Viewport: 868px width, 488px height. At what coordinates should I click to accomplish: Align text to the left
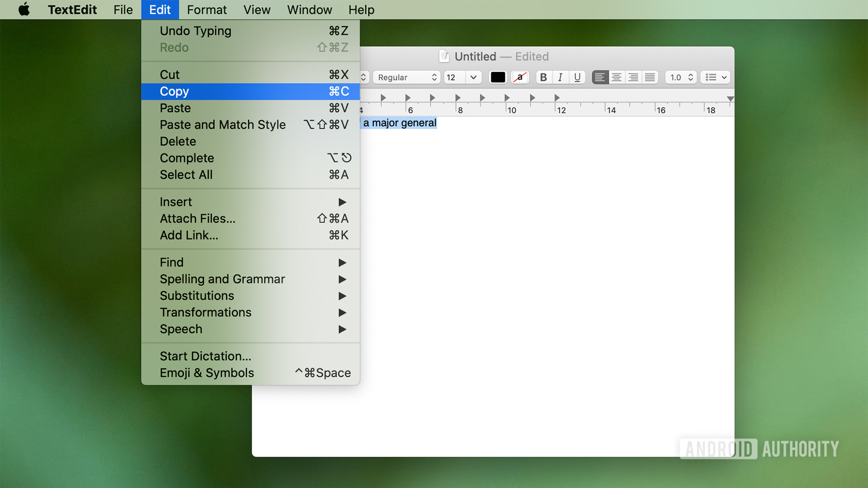599,77
